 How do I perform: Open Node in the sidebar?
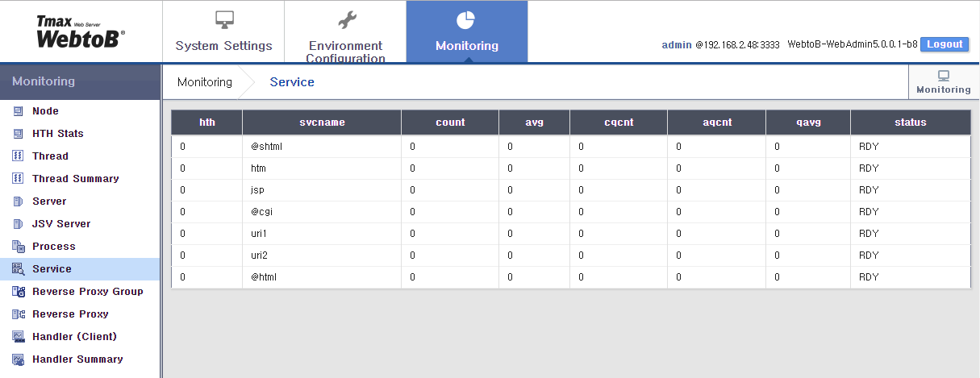click(45, 111)
